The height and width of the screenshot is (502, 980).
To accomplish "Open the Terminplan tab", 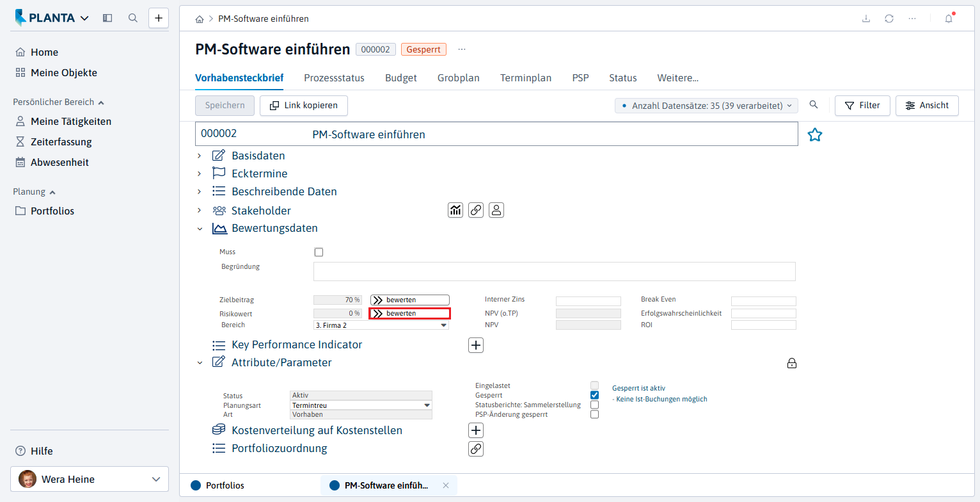I will (x=526, y=78).
